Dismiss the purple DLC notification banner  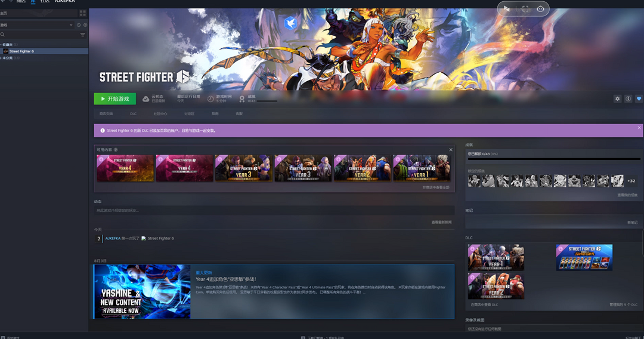[639, 128]
